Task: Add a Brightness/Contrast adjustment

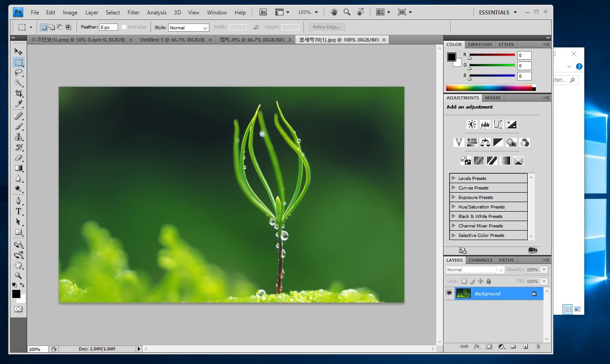Action: click(x=472, y=124)
